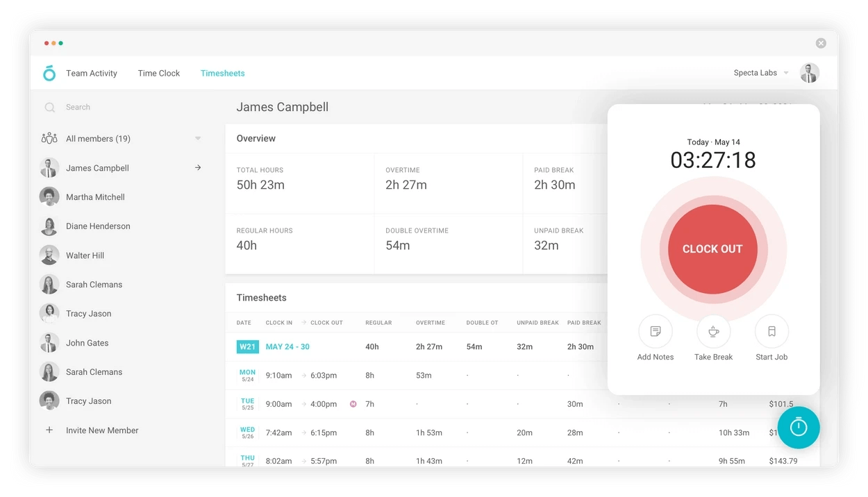Viewport: 868px width, 497px height.
Task: Open the floating timer clock button
Action: [799, 428]
